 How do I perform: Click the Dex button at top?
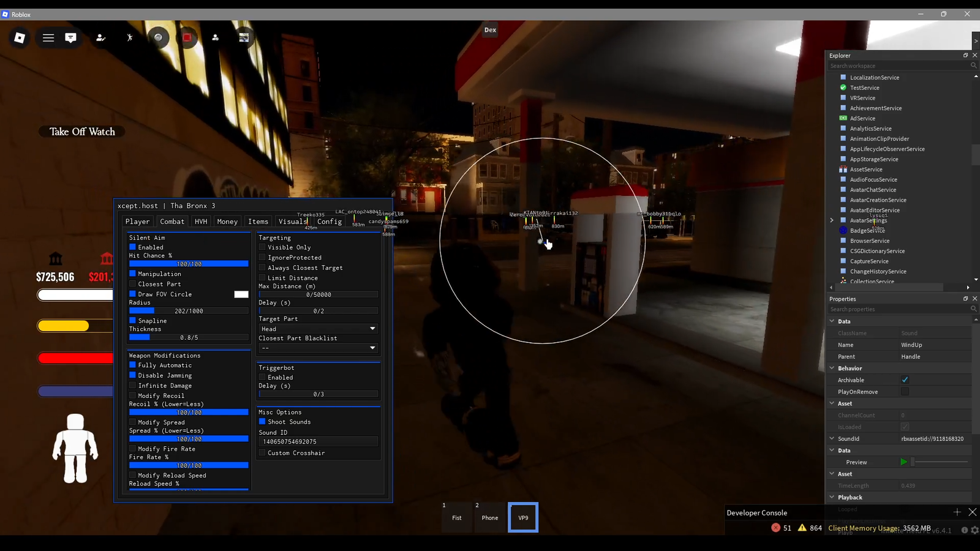[490, 29]
